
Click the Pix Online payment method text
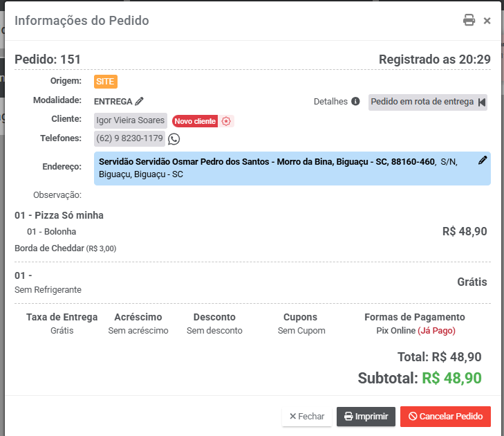pyautogui.click(x=395, y=331)
